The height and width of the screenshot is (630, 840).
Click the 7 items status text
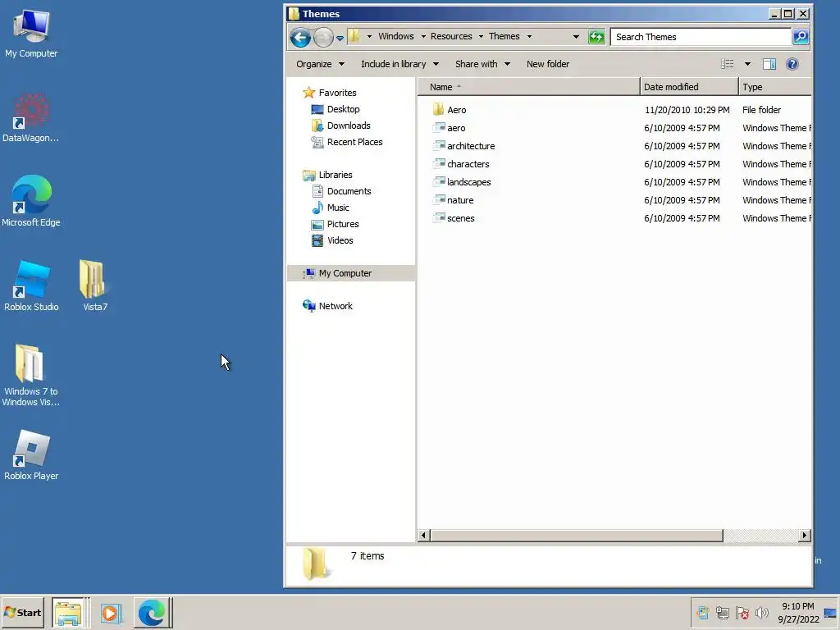367,556
